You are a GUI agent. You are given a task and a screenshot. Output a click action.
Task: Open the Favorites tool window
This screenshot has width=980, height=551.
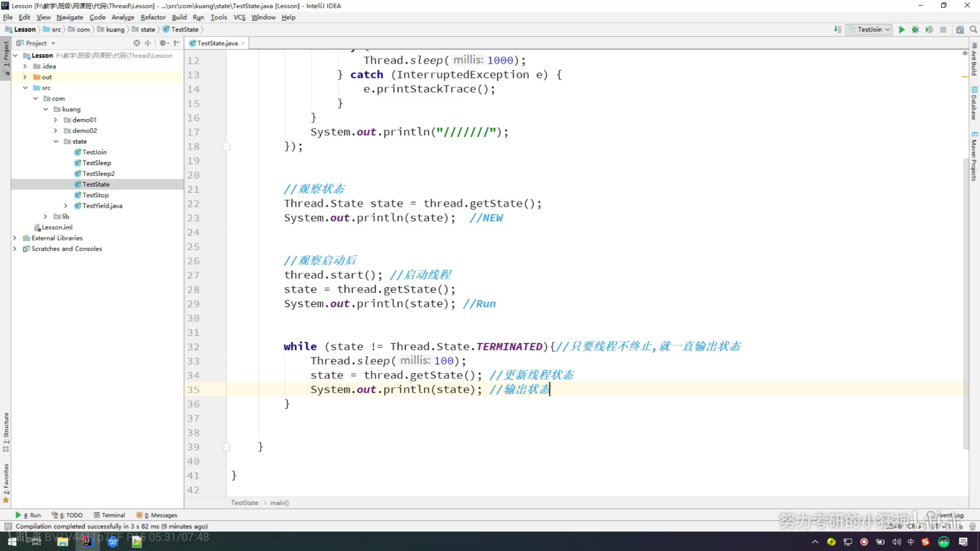[x=6, y=483]
